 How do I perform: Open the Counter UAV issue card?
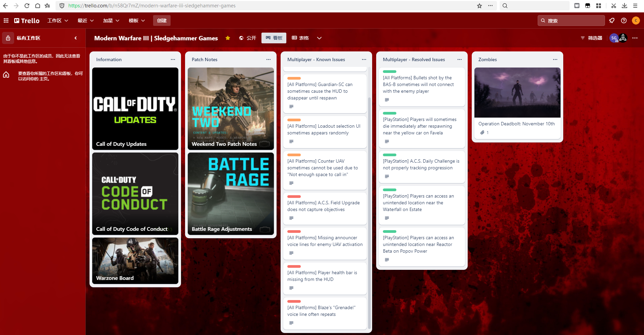pos(325,170)
